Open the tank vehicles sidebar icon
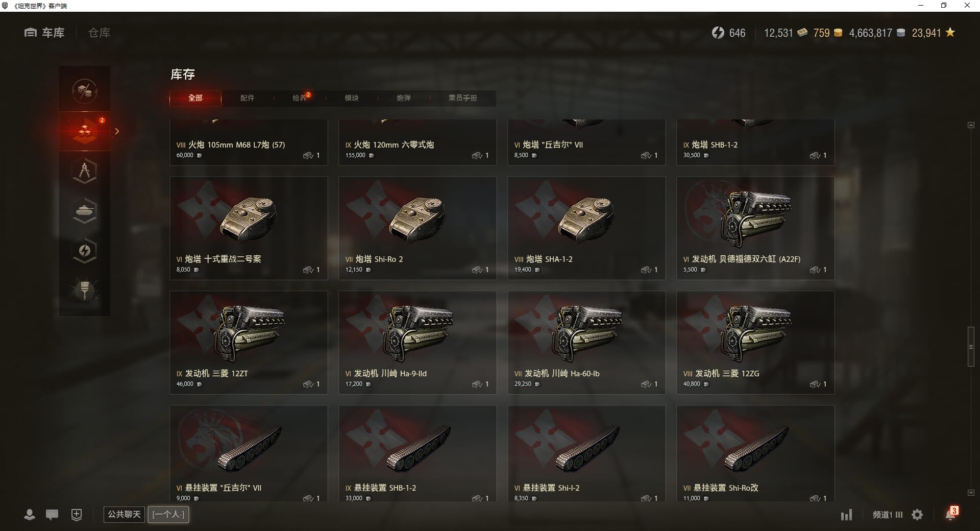980x531 pixels. coord(85,210)
